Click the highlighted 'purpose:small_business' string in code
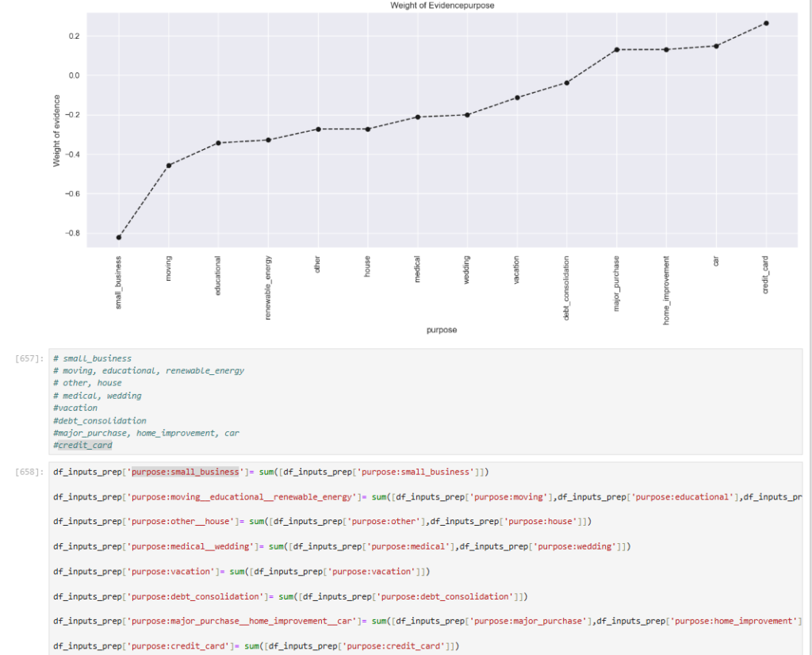Viewport: 812px width, 655px height. coord(186,472)
